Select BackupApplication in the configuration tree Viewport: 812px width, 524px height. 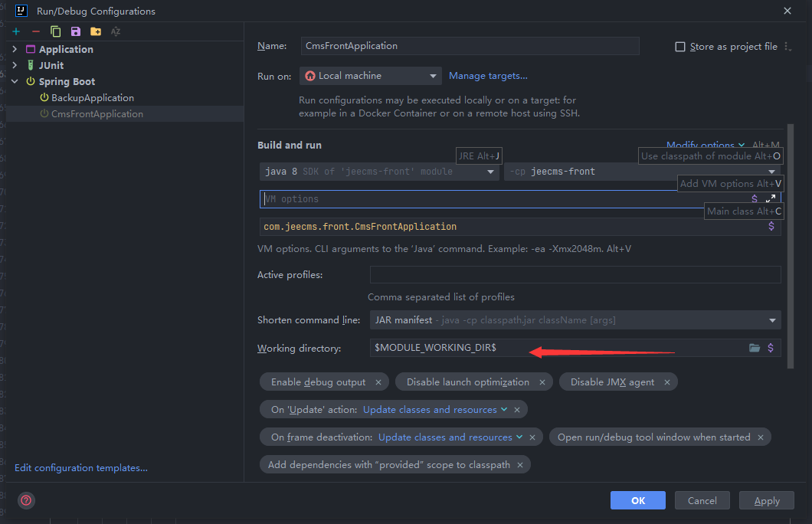(92, 98)
